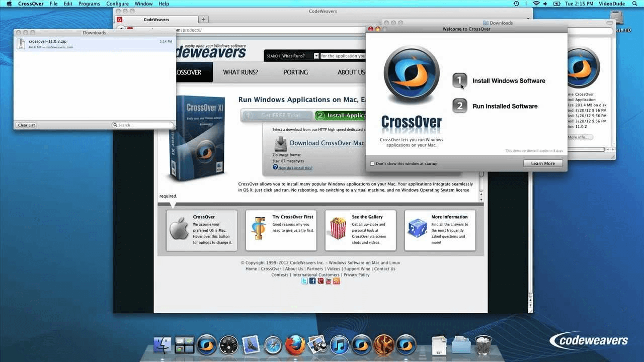Click the number 1 Install Windows Software icon
This screenshot has width=644, height=362.
click(x=460, y=80)
